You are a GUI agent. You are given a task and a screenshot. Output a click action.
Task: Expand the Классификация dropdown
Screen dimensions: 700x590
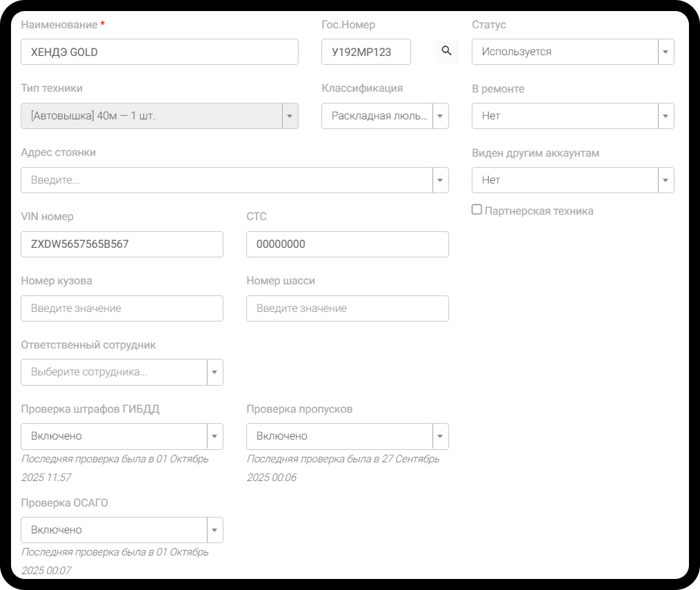pos(385,116)
